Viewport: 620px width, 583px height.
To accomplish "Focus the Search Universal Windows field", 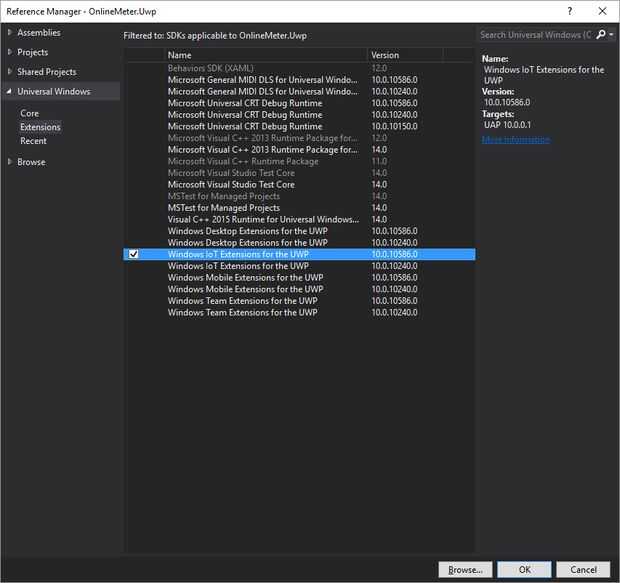I will (536, 35).
